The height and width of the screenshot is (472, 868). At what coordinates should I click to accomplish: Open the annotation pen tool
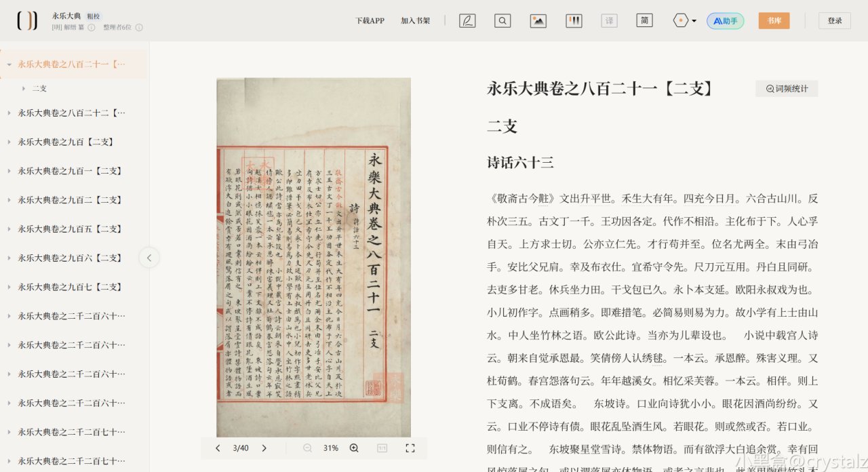click(467, 20)
